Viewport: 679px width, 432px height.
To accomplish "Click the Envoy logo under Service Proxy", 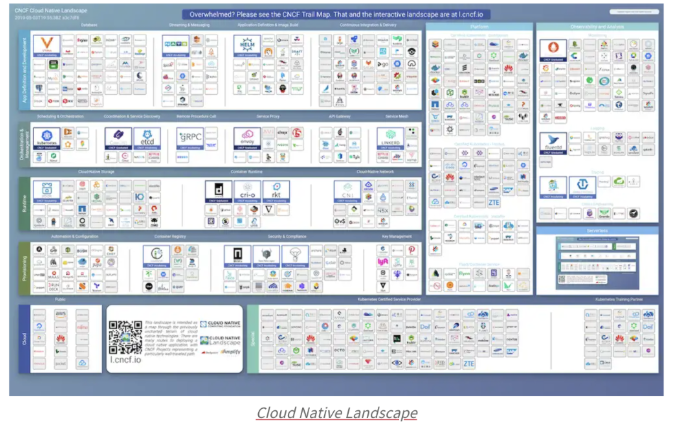I will click(x=247, y=139).
